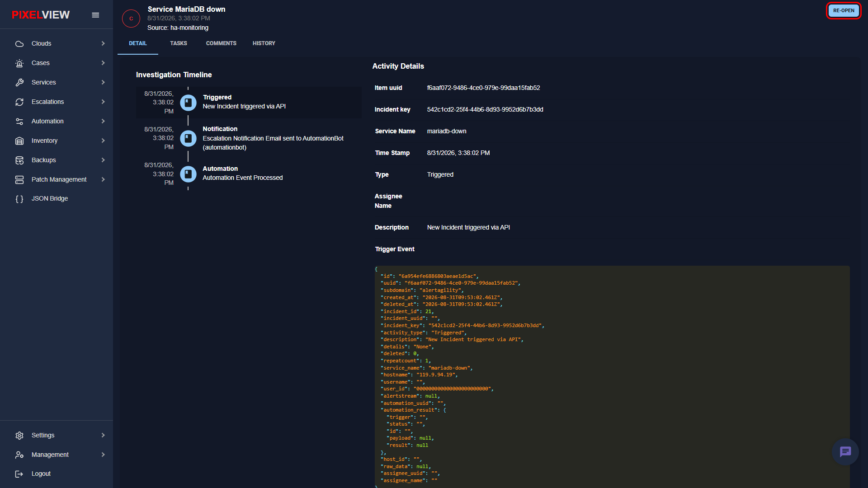
Task: Open the Comments tab
Action: click(x=221, y=43)
